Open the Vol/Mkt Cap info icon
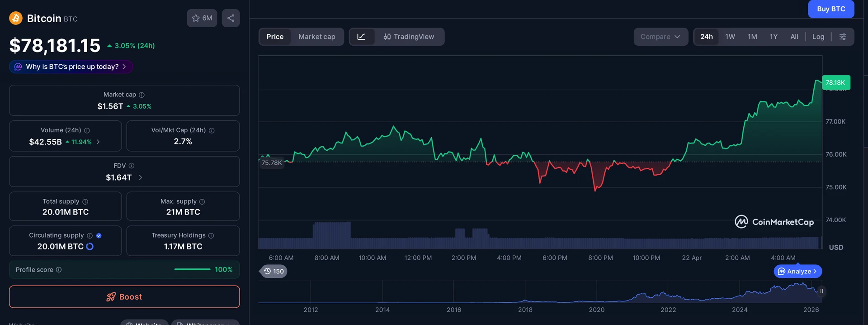 pyautogui.click(x=212, y=130)
